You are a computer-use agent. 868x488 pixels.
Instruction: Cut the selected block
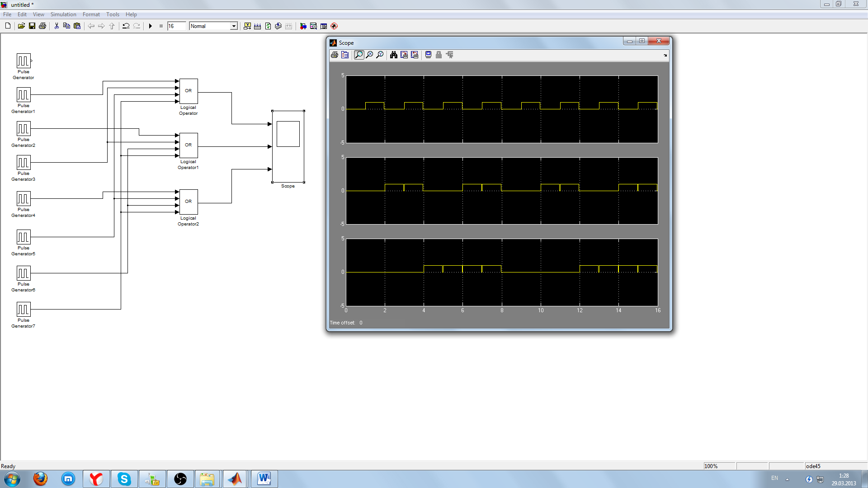click(x=57, y=26)
